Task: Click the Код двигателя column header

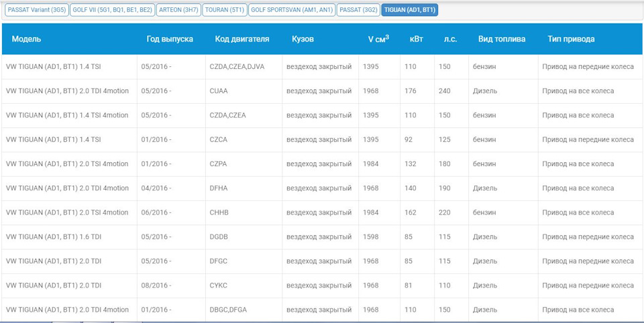Action: [x=242, y=40]
